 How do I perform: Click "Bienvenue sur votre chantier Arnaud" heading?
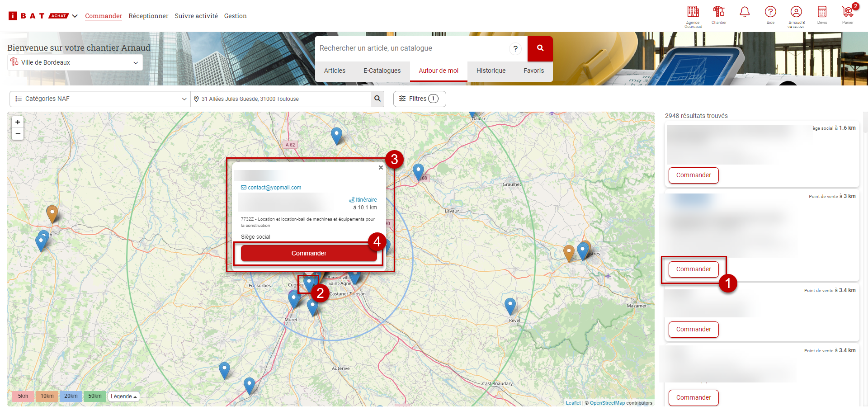[79, 48]
